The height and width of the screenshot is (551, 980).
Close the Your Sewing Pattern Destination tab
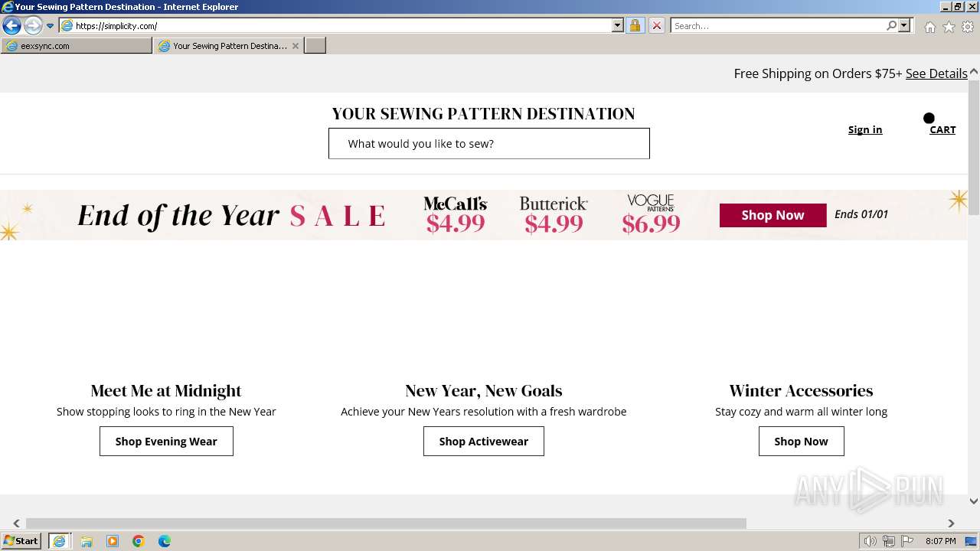click(296, 46)
